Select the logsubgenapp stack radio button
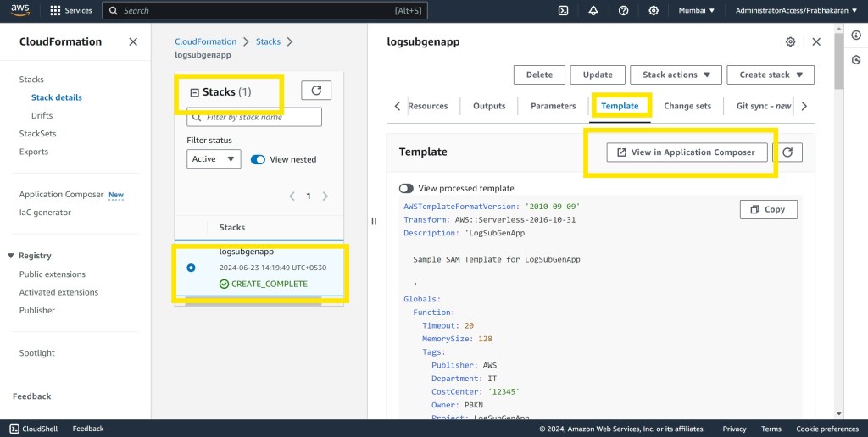Image resolution: width=868 pixels, height=437 pixels. [191, 268]
